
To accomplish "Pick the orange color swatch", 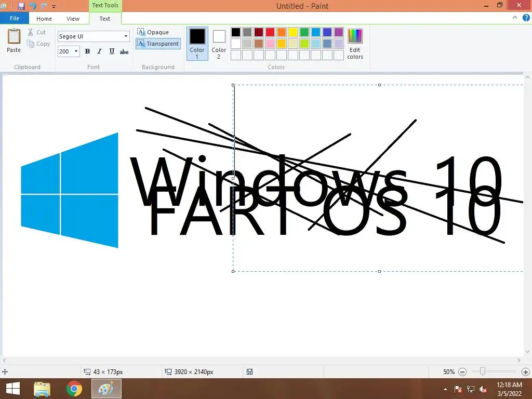I will point(282,32).
